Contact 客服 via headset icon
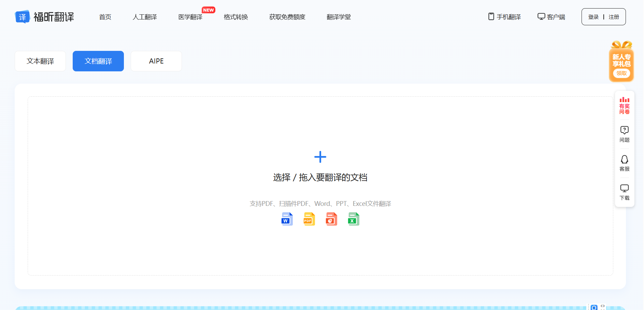 click(x=624, y=163)
